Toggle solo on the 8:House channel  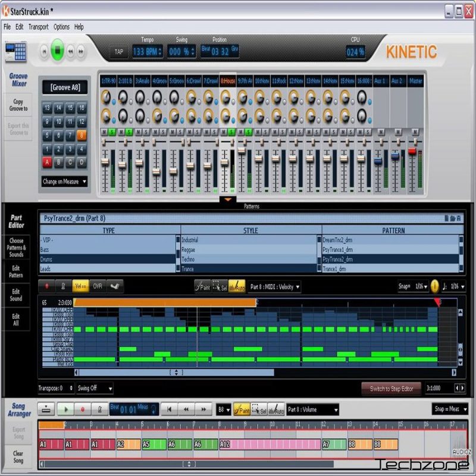coord(232,132)
